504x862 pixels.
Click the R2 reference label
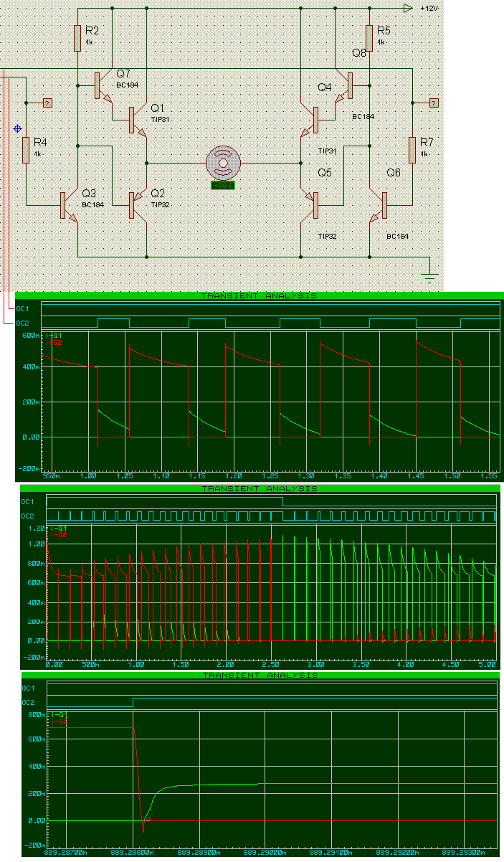click(x=92, y=31)
